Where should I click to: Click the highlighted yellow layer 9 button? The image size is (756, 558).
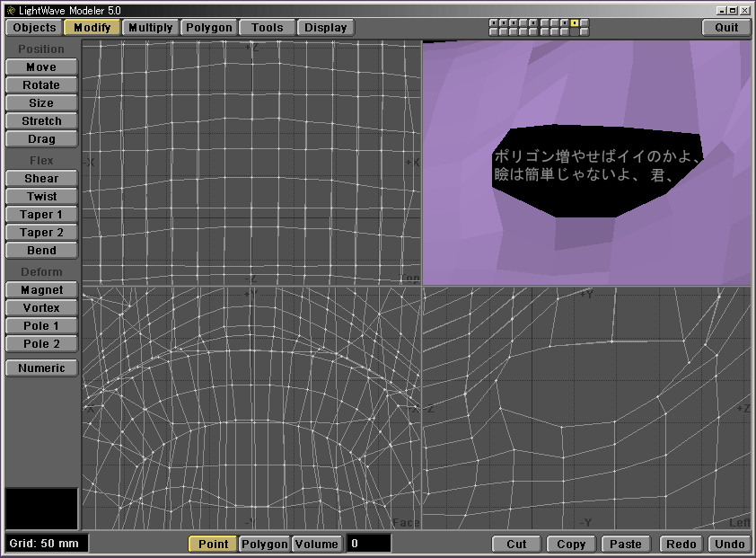[575, 22]
